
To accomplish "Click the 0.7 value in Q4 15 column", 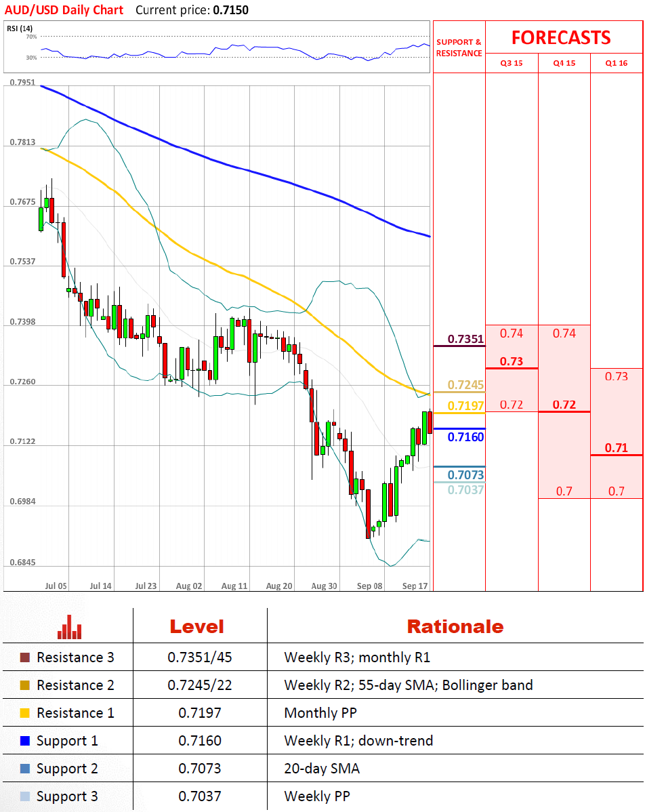I will pos(564,491).
